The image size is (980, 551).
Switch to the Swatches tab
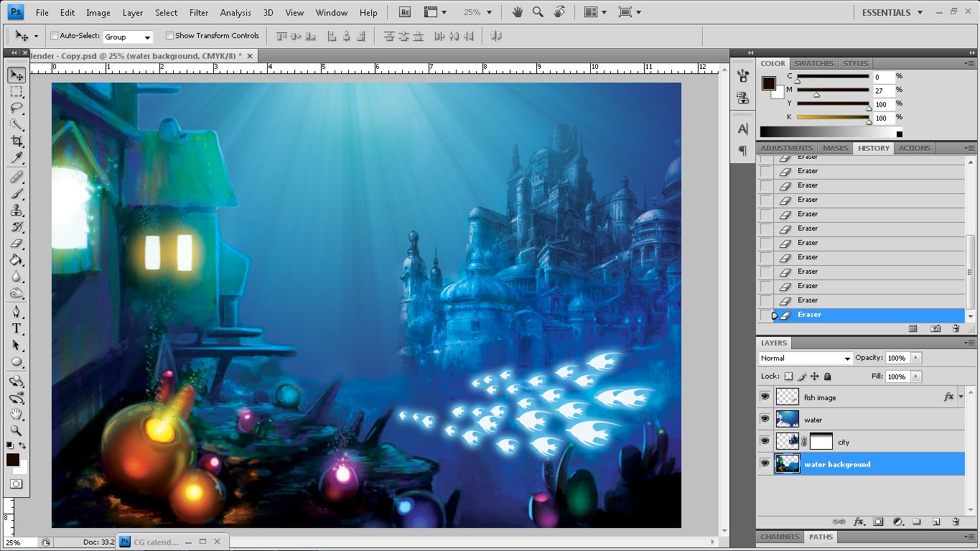pyautogui.click(x=813, y=63)
